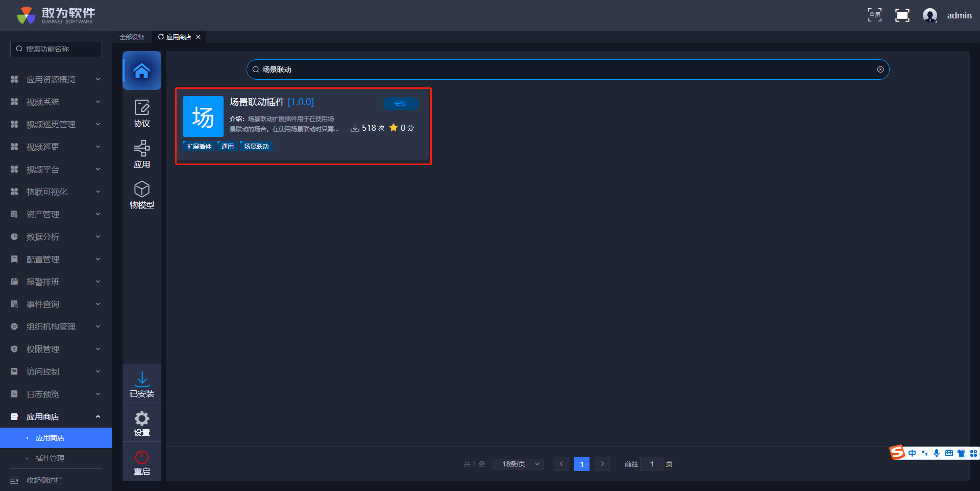Toggle the Sogou punctuation icon

click(x=924, y=453)
